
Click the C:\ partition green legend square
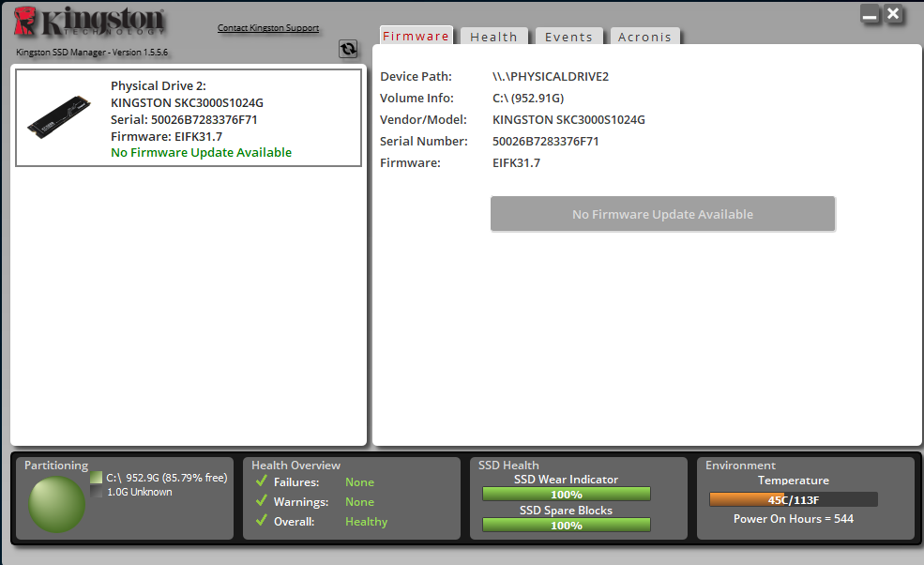(x=96, y=477)
